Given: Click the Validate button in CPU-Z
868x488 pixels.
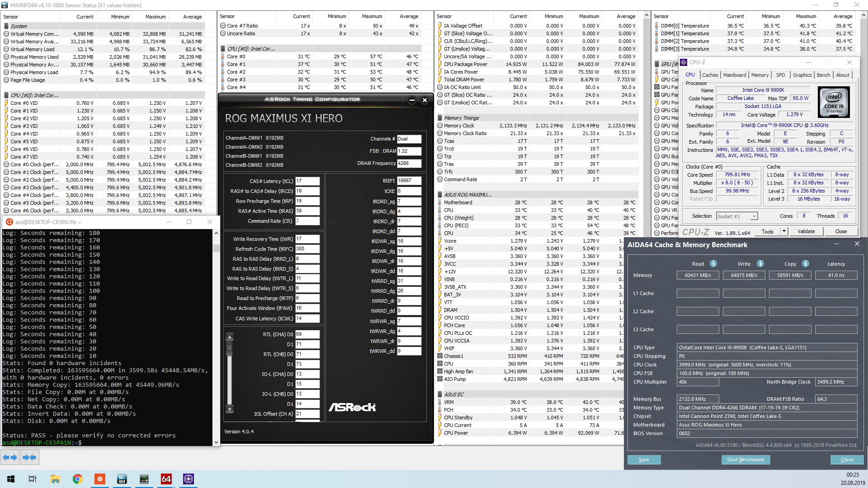Looking at the screenshot, I should coord(806,231).
